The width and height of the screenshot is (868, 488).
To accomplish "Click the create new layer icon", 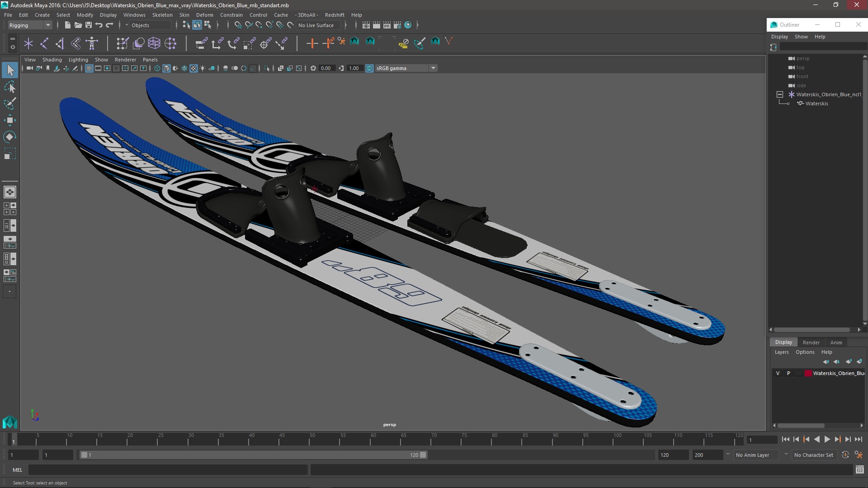I will [849, 361].
